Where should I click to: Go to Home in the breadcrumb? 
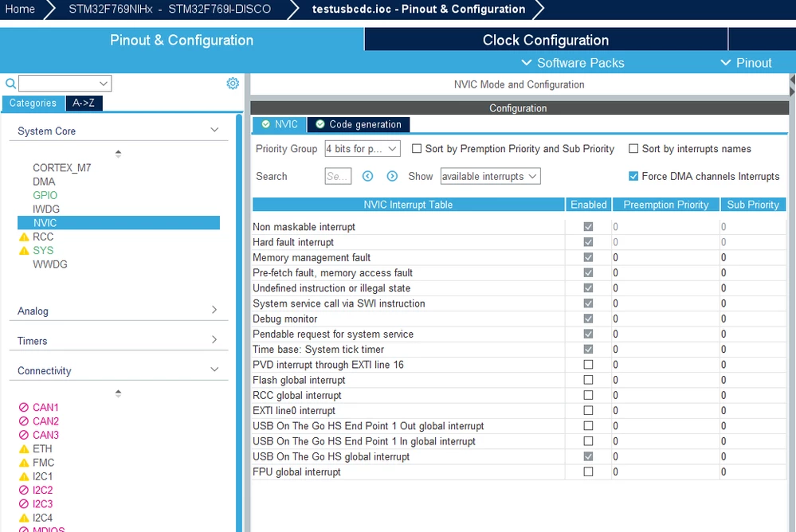click(20, 9)
